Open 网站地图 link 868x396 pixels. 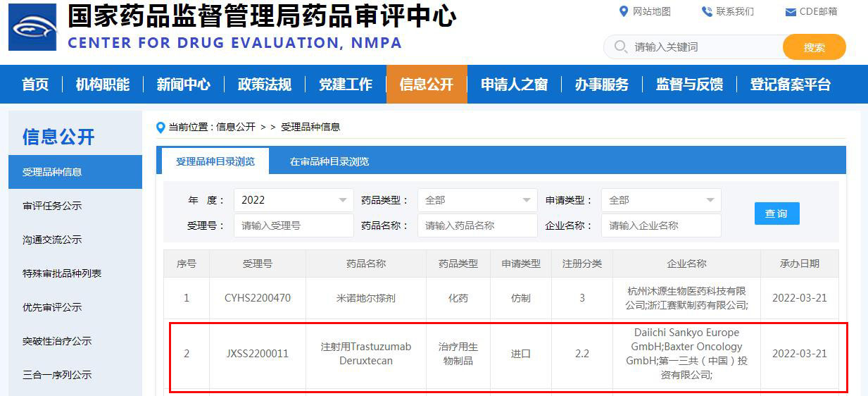click(x=652, y=11)
